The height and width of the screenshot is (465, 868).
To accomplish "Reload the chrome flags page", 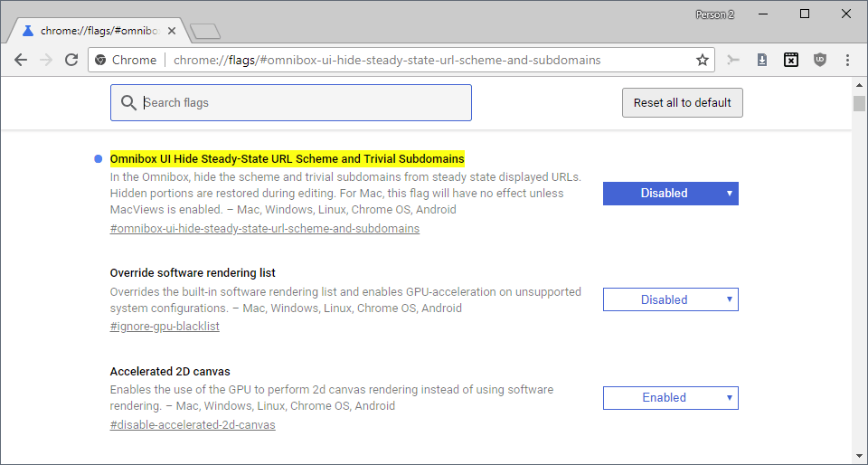I will [x=71, y=60].
